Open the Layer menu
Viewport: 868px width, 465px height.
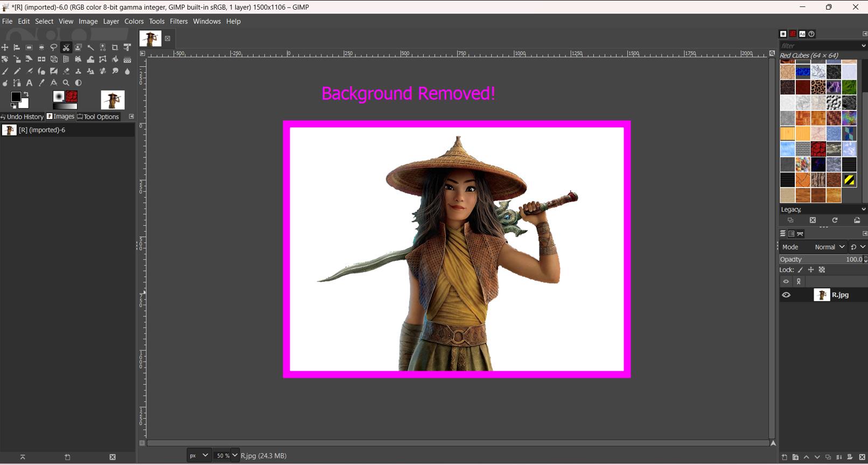(111, 22)
